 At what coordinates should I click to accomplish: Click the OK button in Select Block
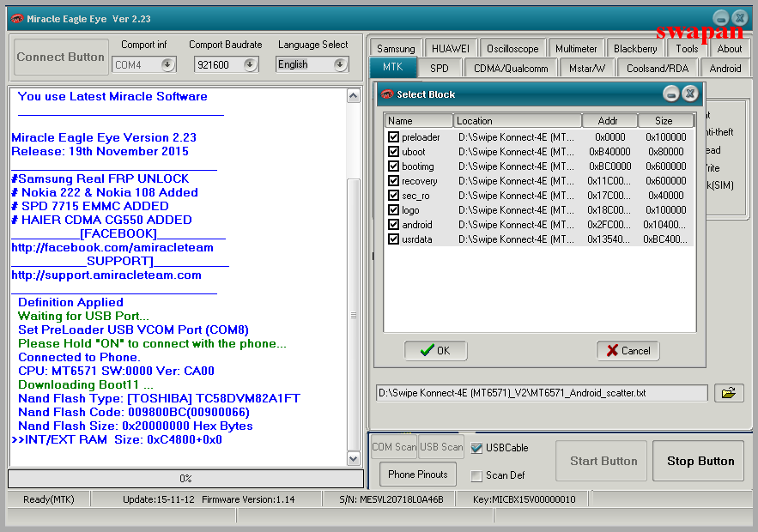(435, 350)
